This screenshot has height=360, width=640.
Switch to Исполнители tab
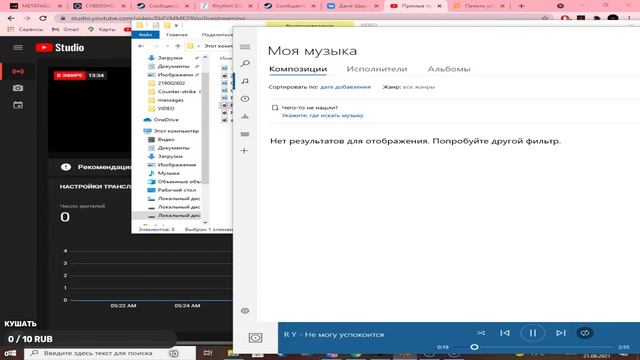pos(377,69)
